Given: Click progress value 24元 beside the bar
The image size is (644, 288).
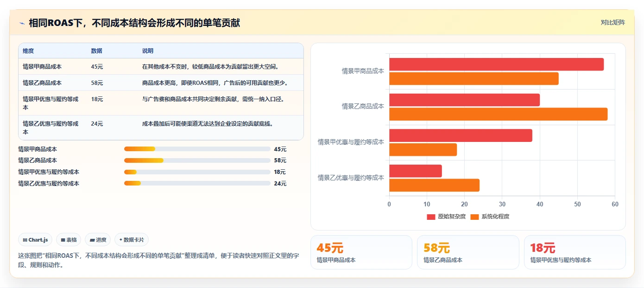Looking at the screenshot, I should pyautogui.click(x=280, y=184).
